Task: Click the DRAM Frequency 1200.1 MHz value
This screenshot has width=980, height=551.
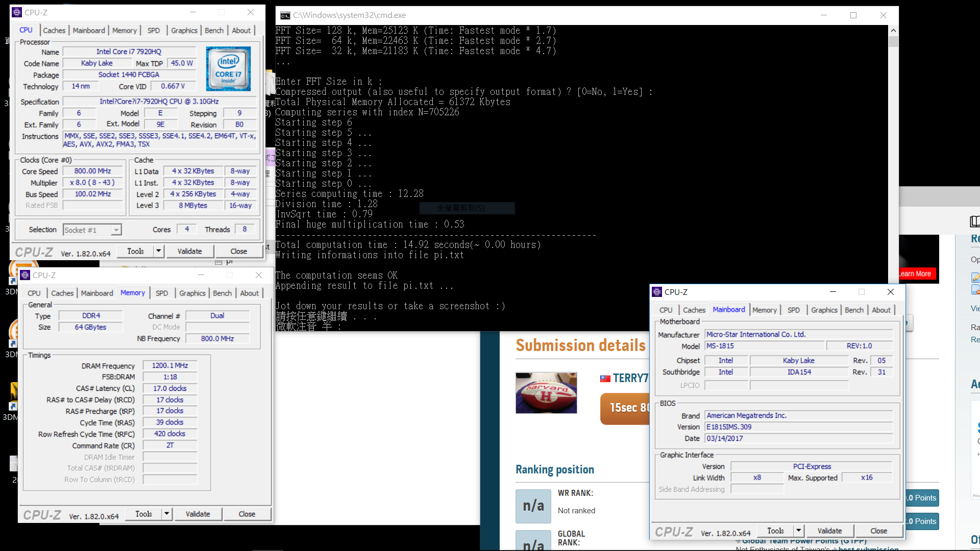Action: (170, 365)
